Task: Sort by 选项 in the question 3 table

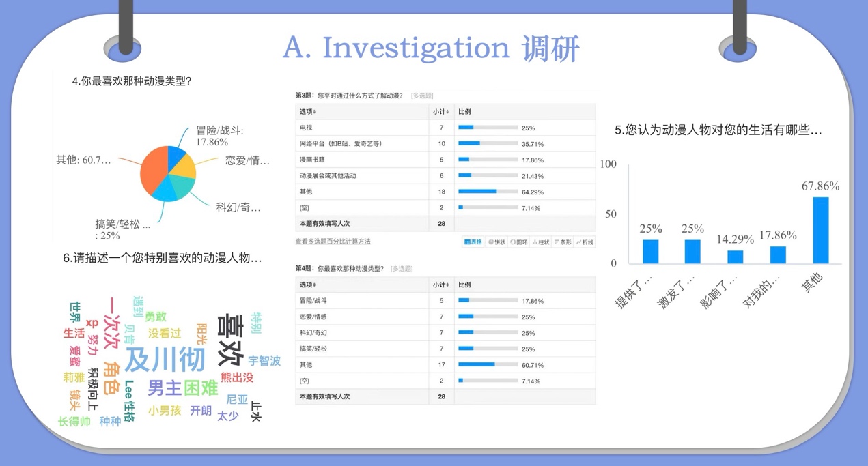Action: (308, 112)
